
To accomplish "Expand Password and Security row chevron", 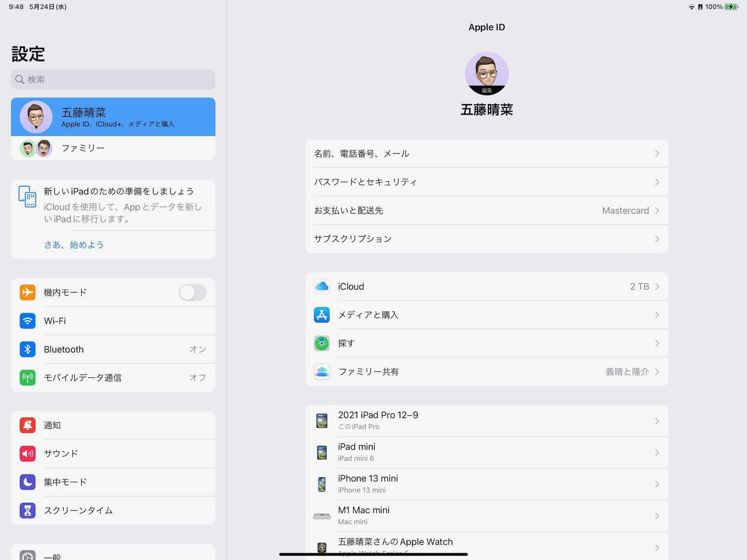I will (657, 182).
